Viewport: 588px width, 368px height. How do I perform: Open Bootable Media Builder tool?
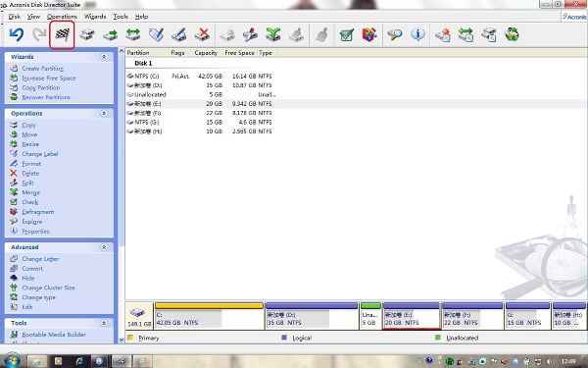click(x=54, y=335)
